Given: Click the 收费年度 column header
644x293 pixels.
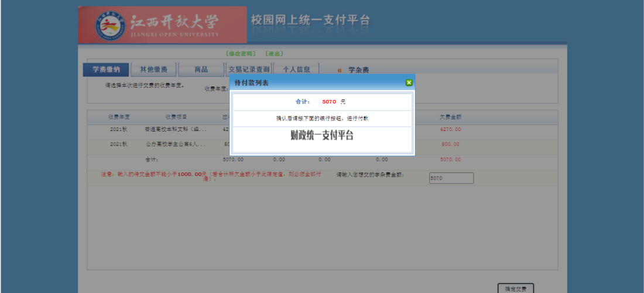Looking at the screenshot, I should [119, 117].
